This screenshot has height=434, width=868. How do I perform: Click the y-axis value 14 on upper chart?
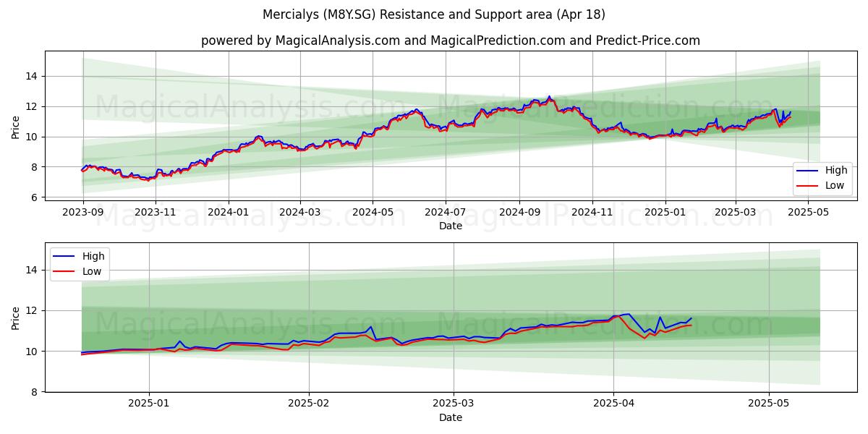tap(33, 76)
